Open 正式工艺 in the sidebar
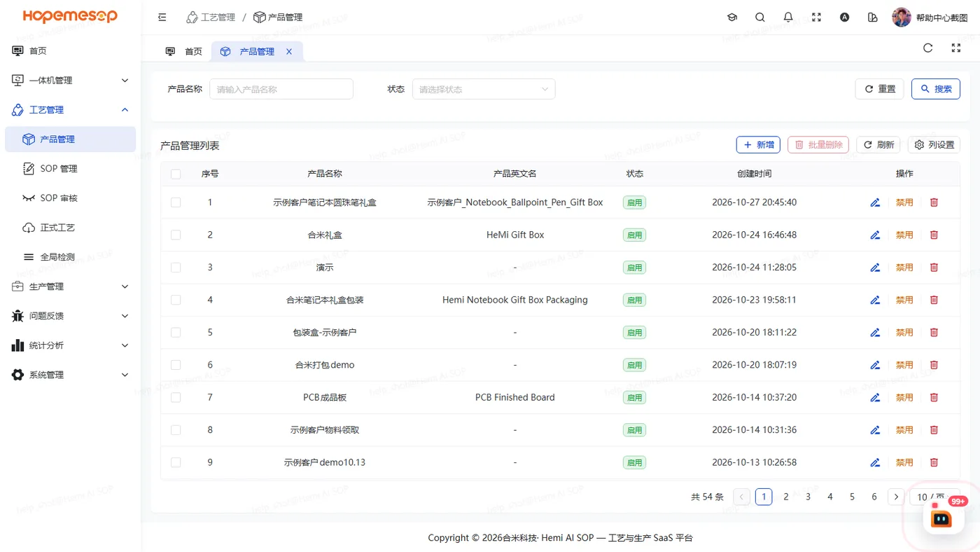The width and height of the screenshot is (980, 552). 70,228
